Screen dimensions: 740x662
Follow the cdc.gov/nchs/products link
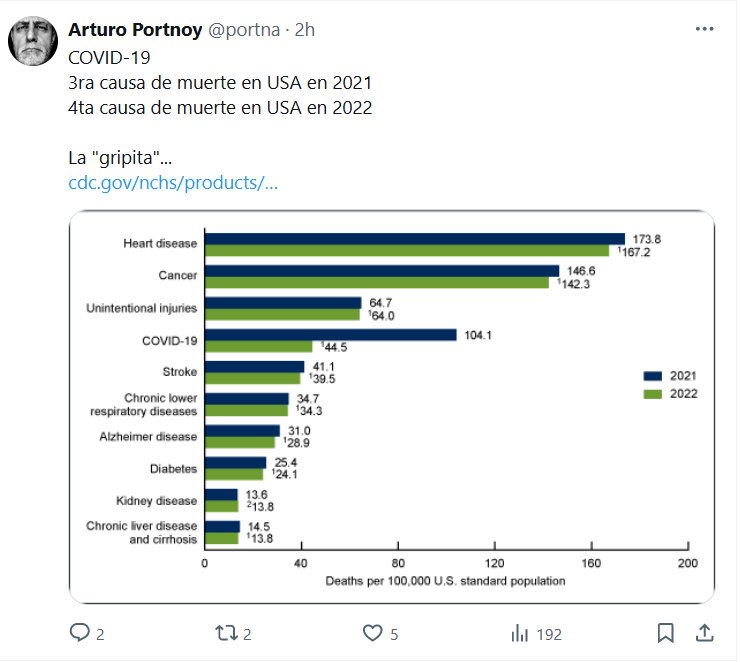pos(172,183)
